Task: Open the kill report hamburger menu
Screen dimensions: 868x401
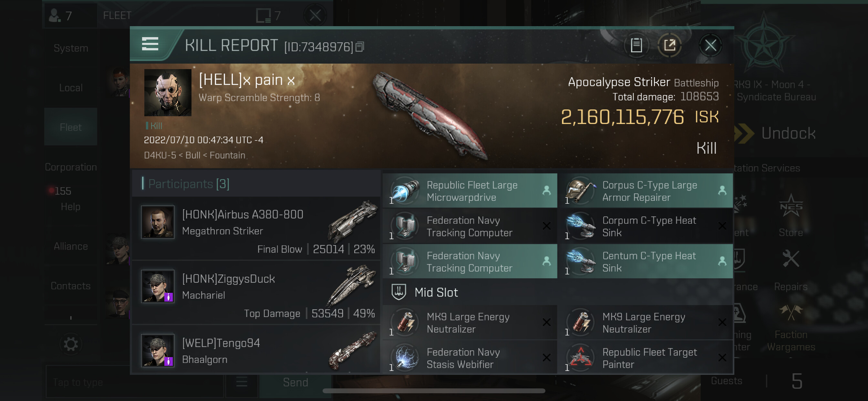Action: 150,44
